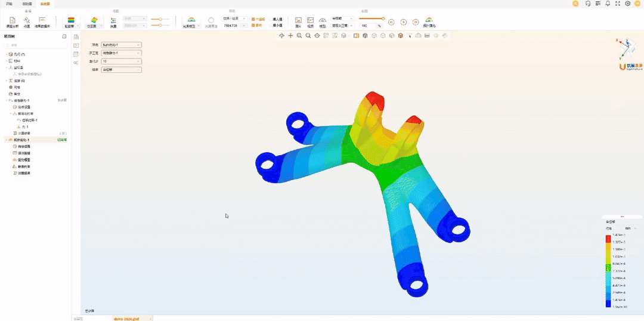This screenshot has width=644, height=321.
Task: Open the 线性静力-1 sub-case dropdown
Action: pyautogui.click(x=122, y=53)
